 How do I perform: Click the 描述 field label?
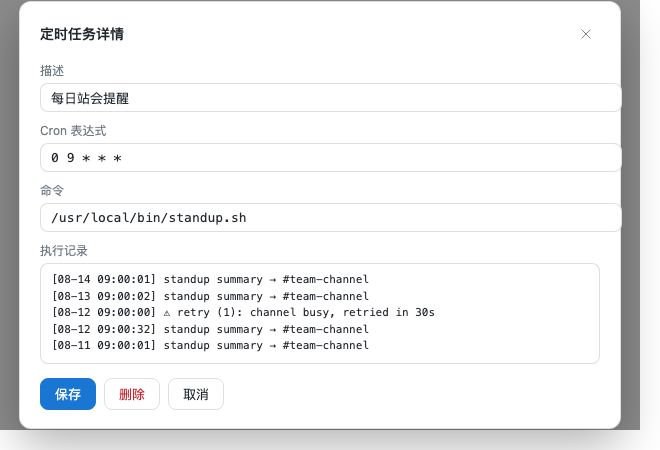(x=52, y=71)
